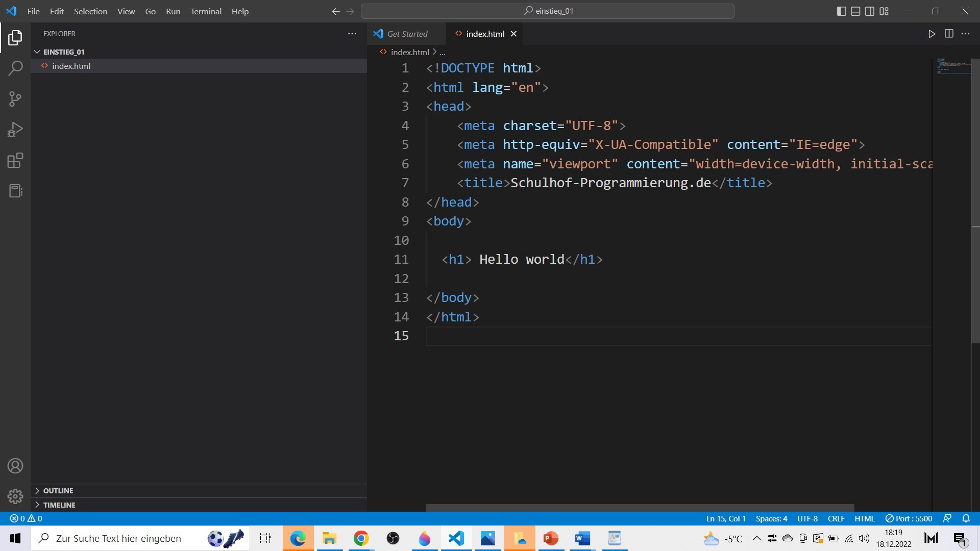Open the Go menu
This screenshot has height=551, width=980.
click(151, 11)
